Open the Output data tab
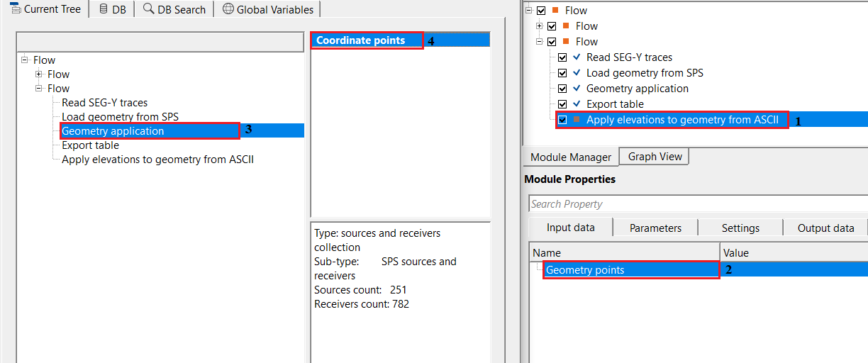The height and width of the screenshot is (363, 868). point(825,228)
